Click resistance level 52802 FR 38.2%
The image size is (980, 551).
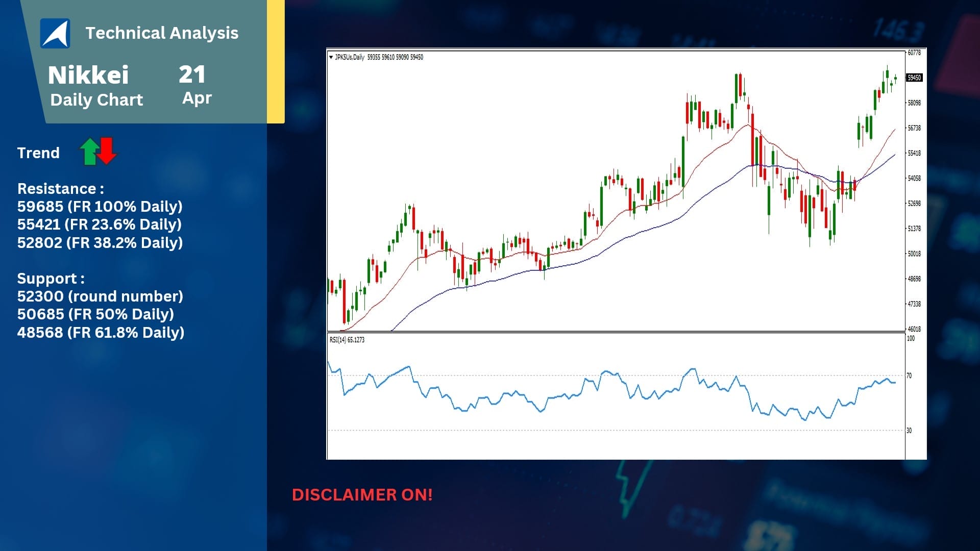(100, 242)
